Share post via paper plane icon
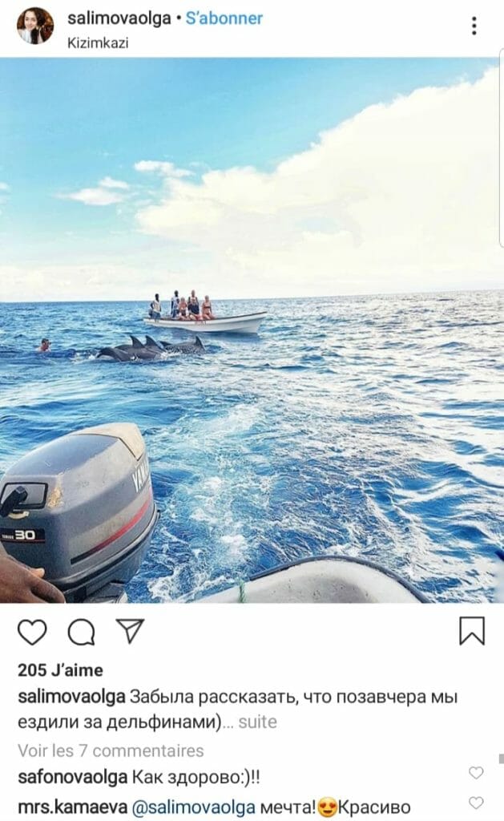Viewport: 504px width, 821px height. click(x=130, y=631)
